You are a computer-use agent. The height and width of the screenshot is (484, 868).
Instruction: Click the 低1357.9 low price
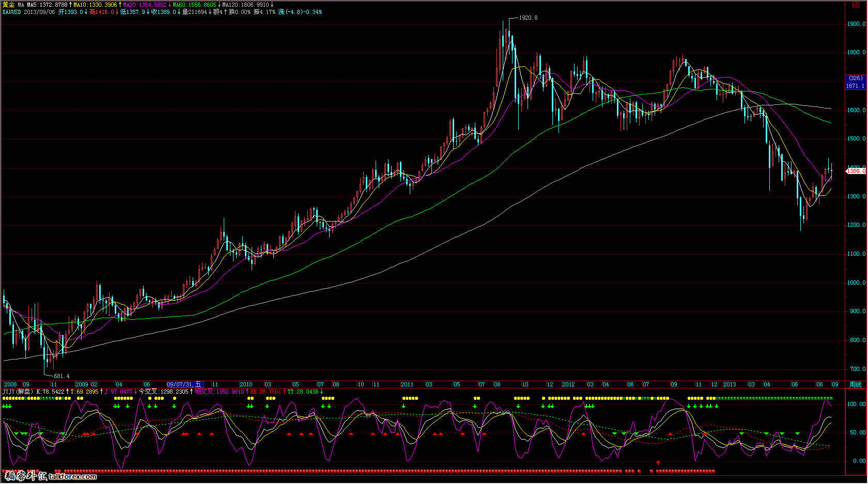tap(133, 12)
